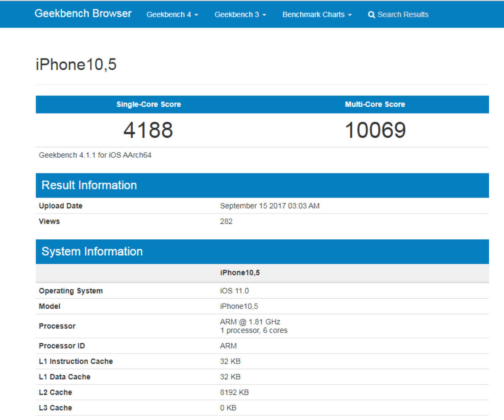Click the Multi-Core Score column header

pyautogui.click(x=375, y=105)
